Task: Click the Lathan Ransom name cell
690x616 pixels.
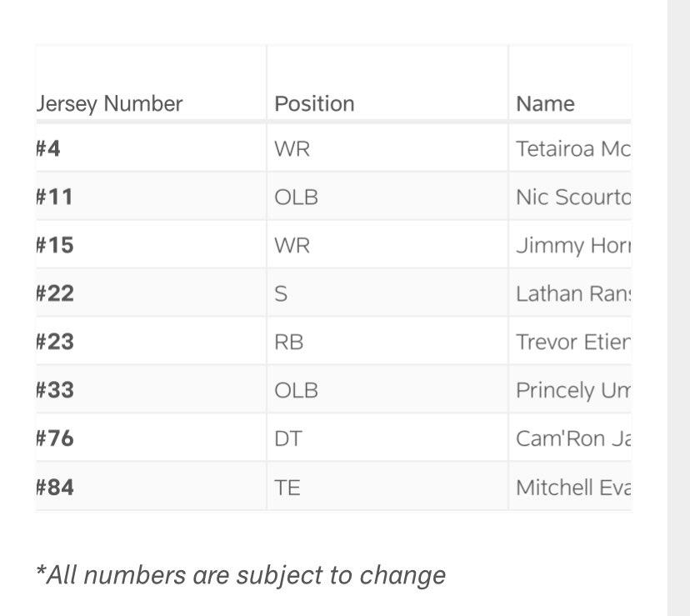Action: (x=570, y=293)
